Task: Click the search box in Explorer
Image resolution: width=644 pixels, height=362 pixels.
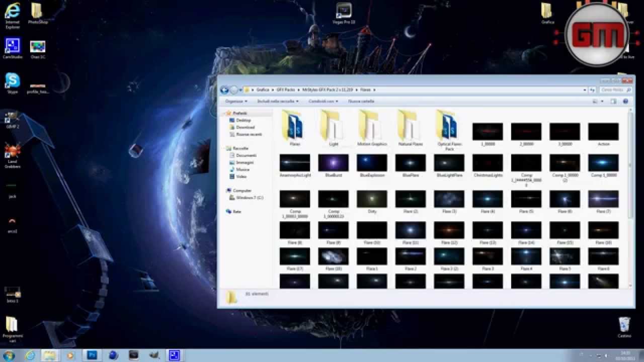Action: [616, 90]
